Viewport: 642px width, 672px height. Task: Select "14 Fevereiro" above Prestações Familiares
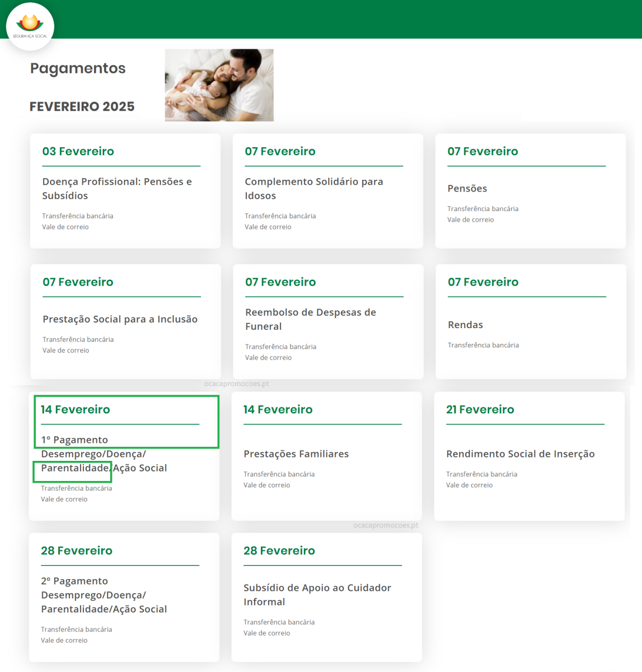coord(278,409)
